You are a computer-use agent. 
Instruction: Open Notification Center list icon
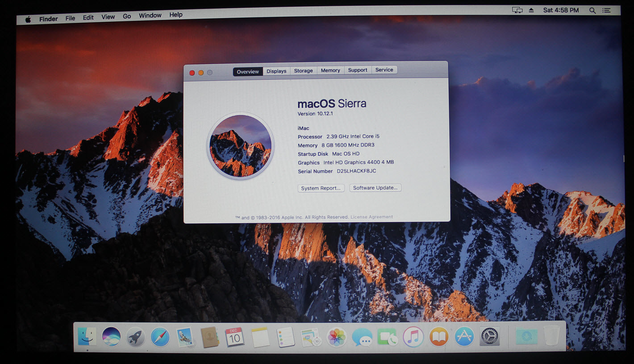point(606,10)
